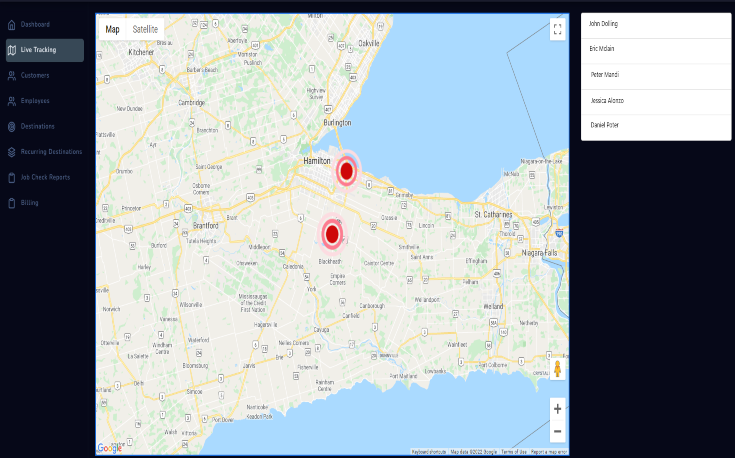Click the Live Tracking map icon
Screen dimensions: 735x458
[x=11, y=49]
